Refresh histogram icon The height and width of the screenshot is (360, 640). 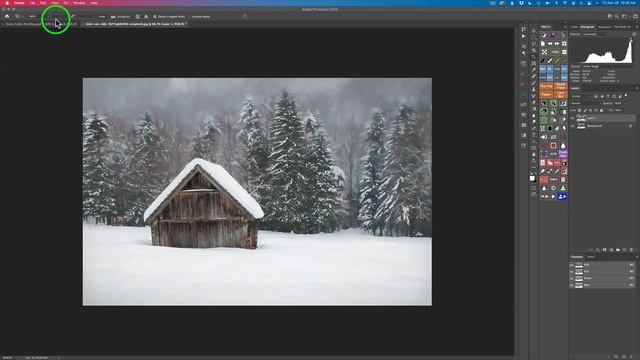[634, 34]
